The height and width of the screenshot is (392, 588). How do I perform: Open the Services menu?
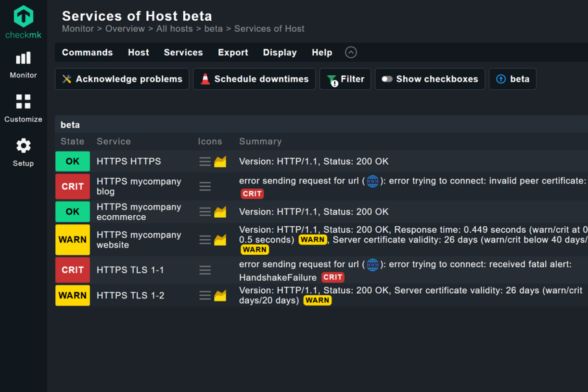click(183, 53)
